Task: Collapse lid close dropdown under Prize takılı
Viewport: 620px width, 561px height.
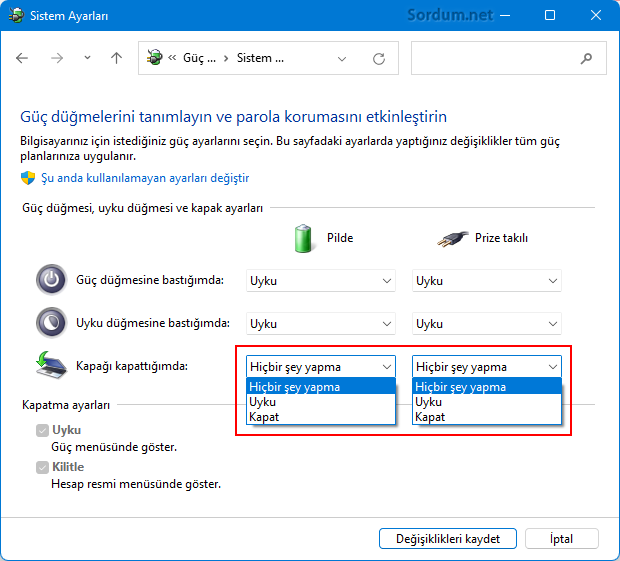Action: [487, 366]
